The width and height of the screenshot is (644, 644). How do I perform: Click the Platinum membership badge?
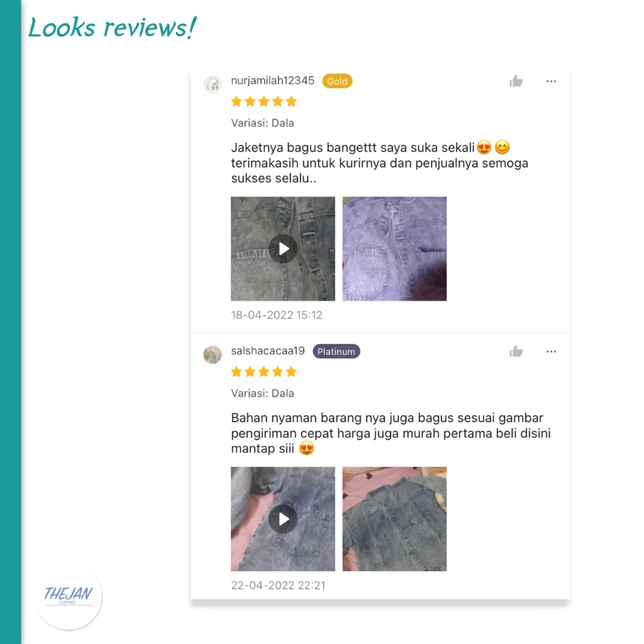(336, 352)
